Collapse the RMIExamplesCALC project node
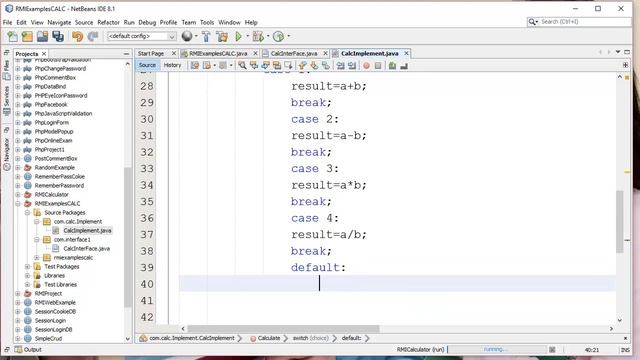Image resolution: width=640 pixels, height=360 pixels. 18,203
